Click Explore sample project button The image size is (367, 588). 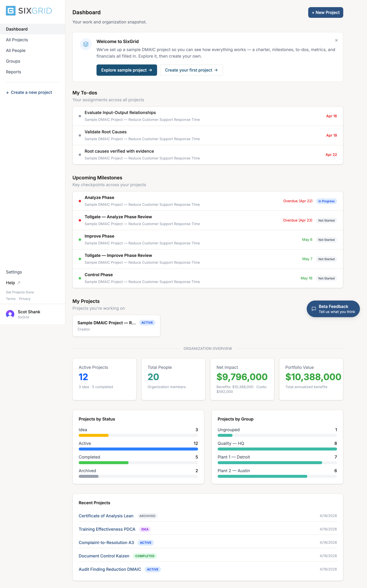pyautogui.click(x=126, y=70)
